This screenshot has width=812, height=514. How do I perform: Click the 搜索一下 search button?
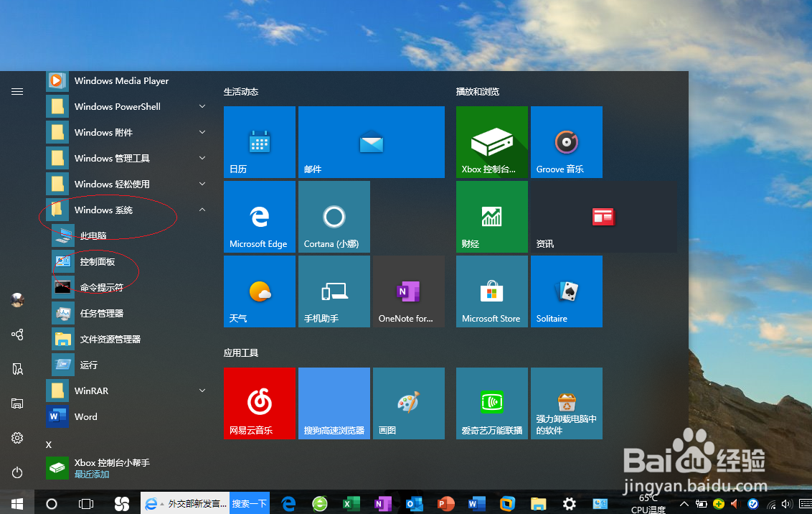point(249,503)
